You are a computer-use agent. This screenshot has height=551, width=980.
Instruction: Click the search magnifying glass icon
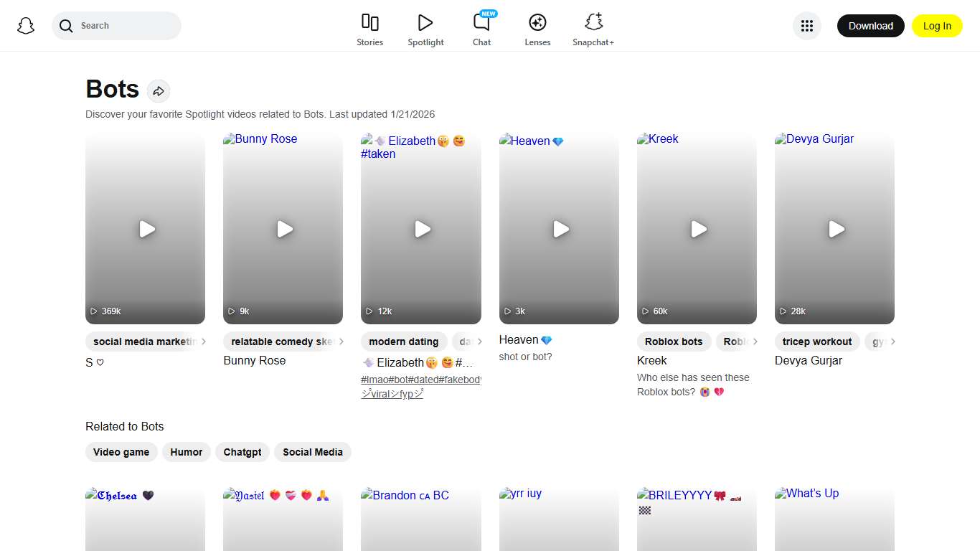65,25
